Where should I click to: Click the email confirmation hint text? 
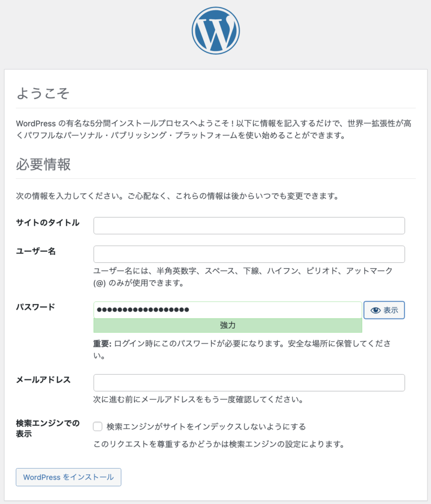(x=198, y=400)
